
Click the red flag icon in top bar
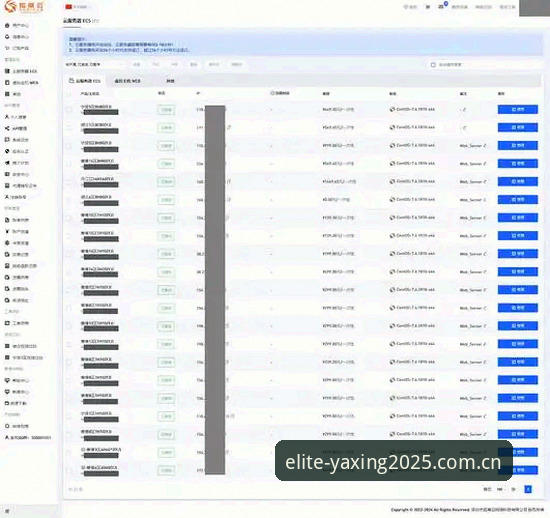68,7
